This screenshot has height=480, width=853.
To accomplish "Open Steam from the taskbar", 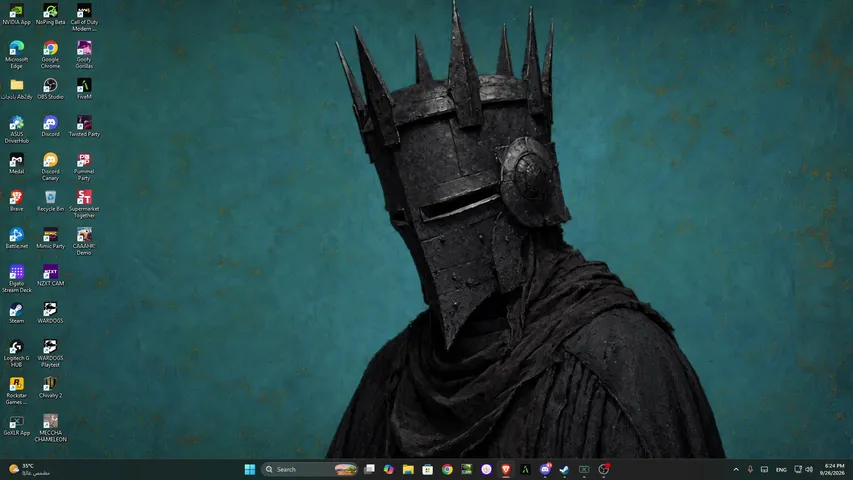I will (564, 469).
